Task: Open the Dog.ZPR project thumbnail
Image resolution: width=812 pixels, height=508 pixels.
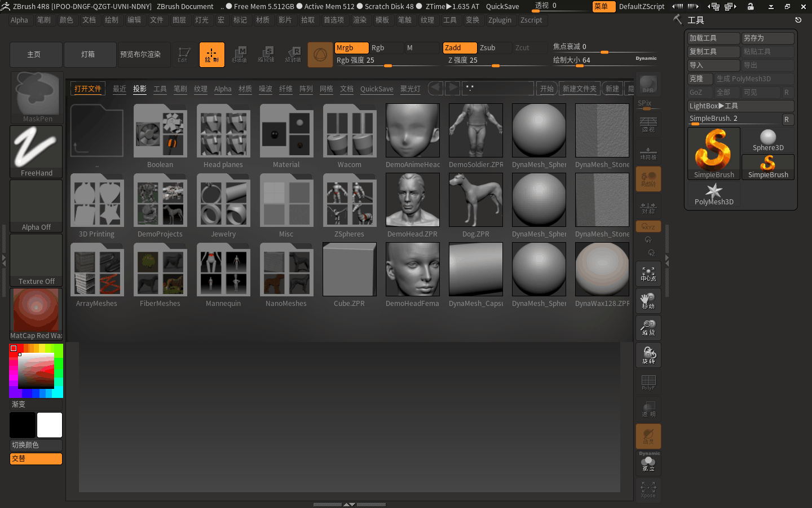Action: coord(476,200)
